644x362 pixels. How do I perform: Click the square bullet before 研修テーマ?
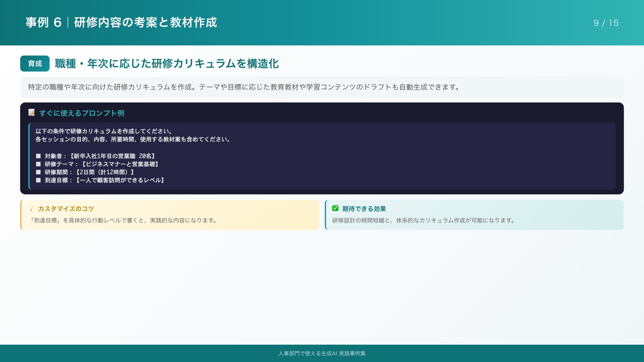click(38, 164)
